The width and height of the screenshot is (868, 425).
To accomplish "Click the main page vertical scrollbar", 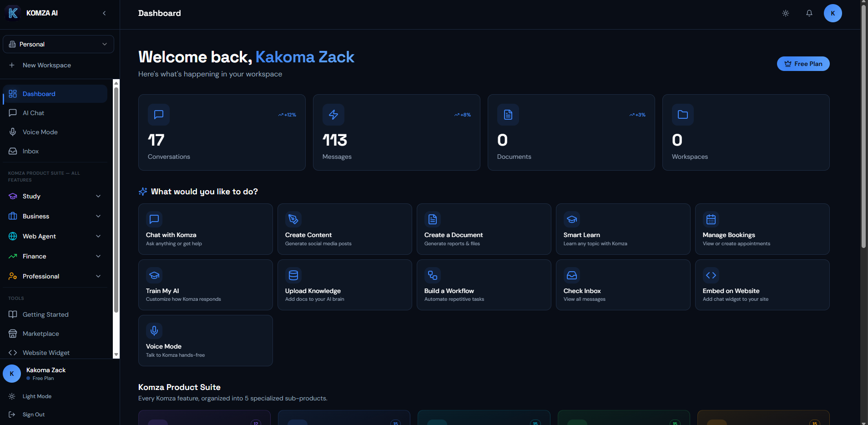I will tap(863, 126).
